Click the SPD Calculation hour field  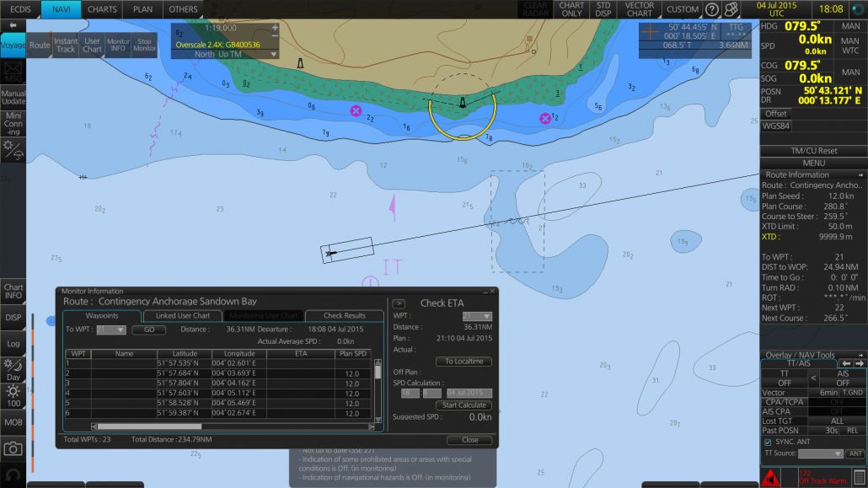coord(410,393)
